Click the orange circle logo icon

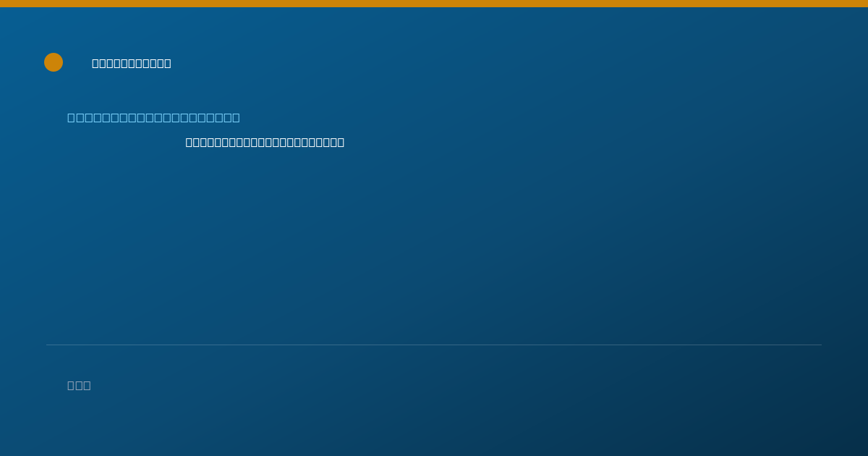pyautogui.click(x=54, y=62)
